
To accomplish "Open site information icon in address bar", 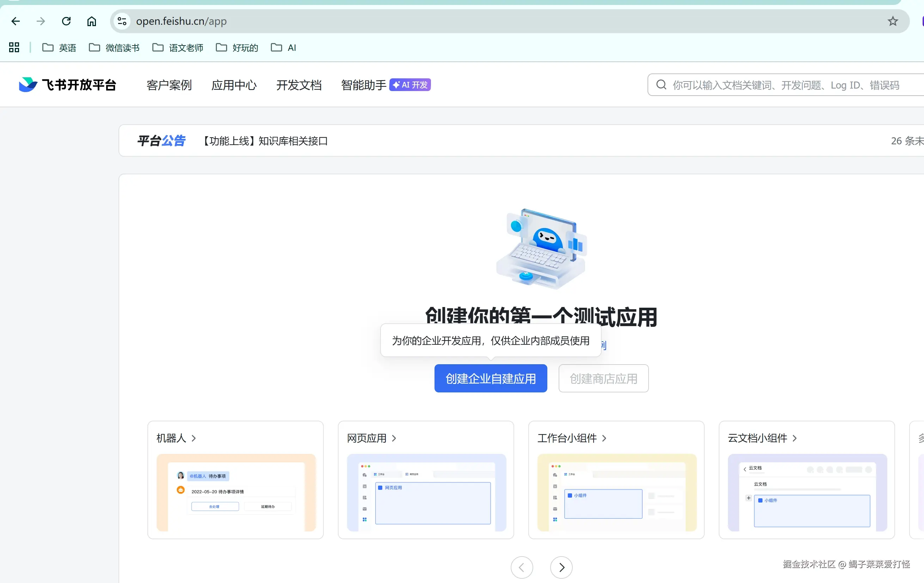I will pyautogui.click(x=122, y=21).
